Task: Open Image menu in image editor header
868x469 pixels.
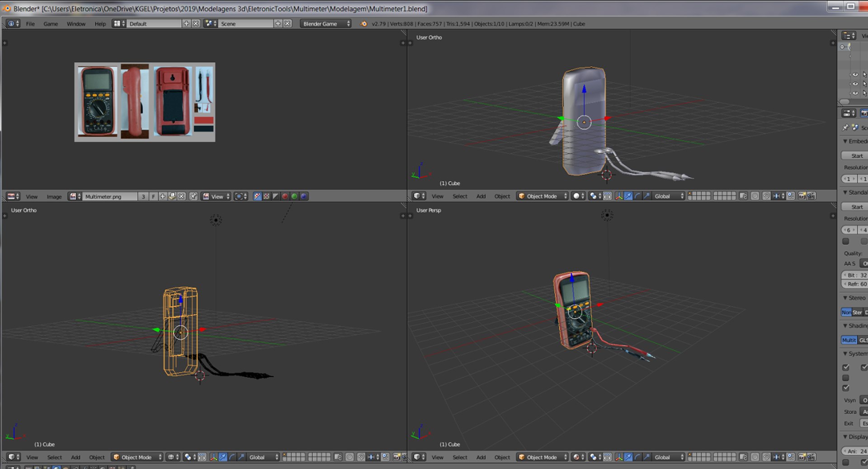Action: tap(54, 197)
